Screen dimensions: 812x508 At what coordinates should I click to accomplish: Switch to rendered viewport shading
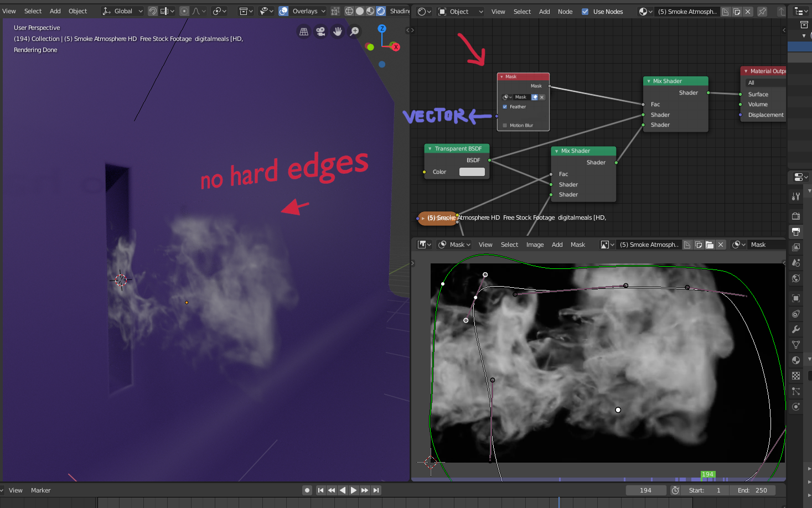click(x=381, y=11)
